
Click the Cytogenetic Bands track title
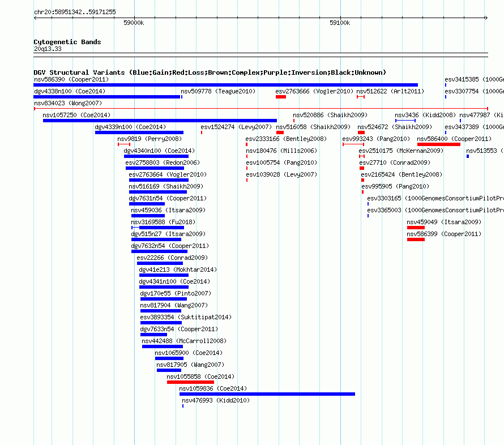coord(67,42)
